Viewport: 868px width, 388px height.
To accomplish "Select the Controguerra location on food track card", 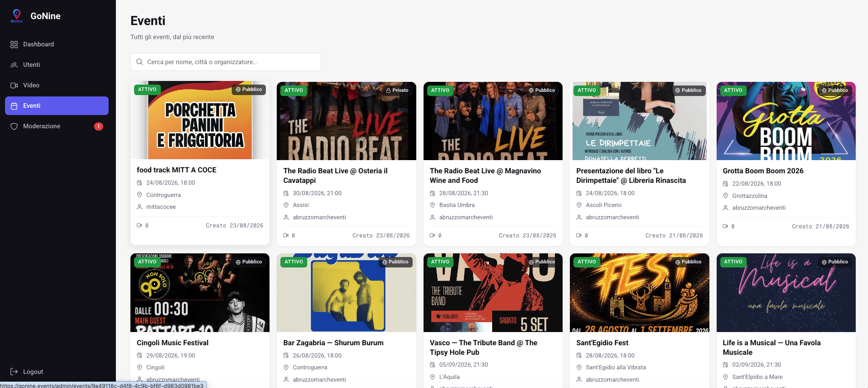I will pyautogui.click(x=164, y=195).
